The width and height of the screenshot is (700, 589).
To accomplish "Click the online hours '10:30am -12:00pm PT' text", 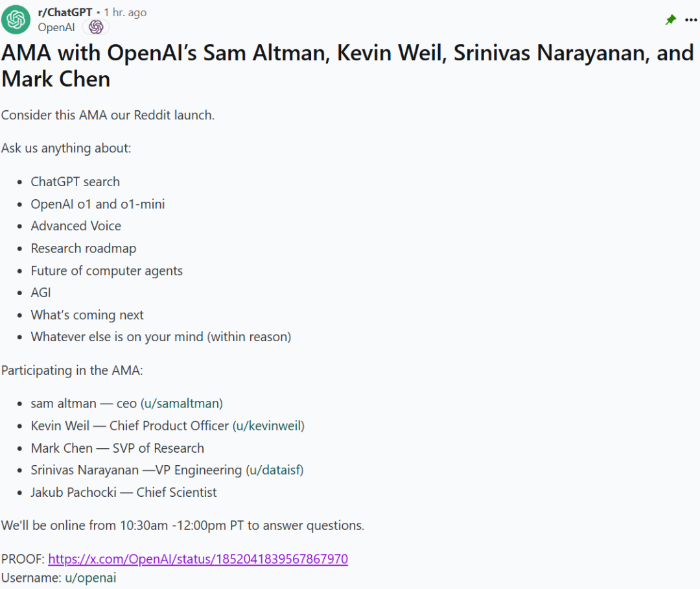I will [x=182, y=525].
